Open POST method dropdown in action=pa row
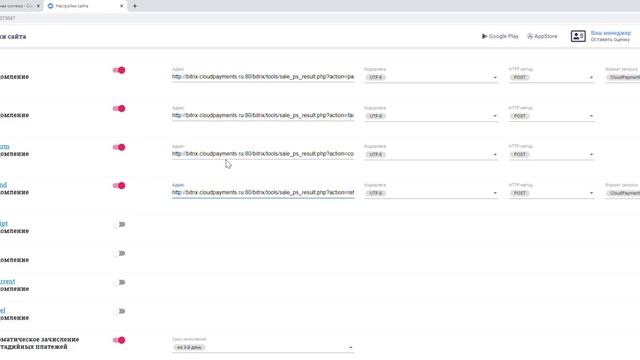The width and height of the screenshot is (640, 360). [x=551, y=77]
